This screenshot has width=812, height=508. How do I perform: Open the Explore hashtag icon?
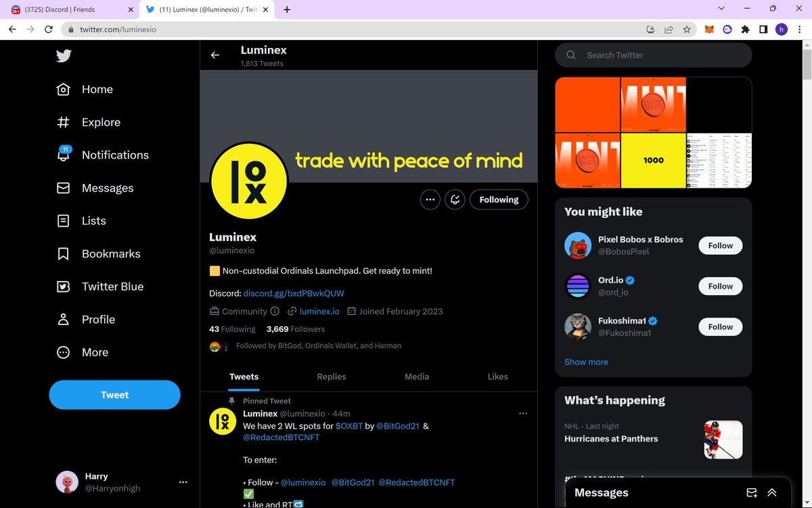point(64,122)
